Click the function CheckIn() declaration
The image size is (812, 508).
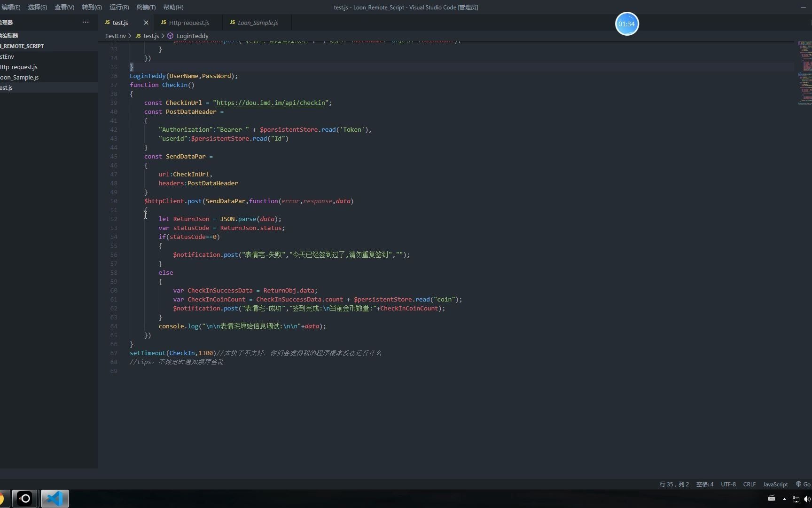click(x=162, y=85)
